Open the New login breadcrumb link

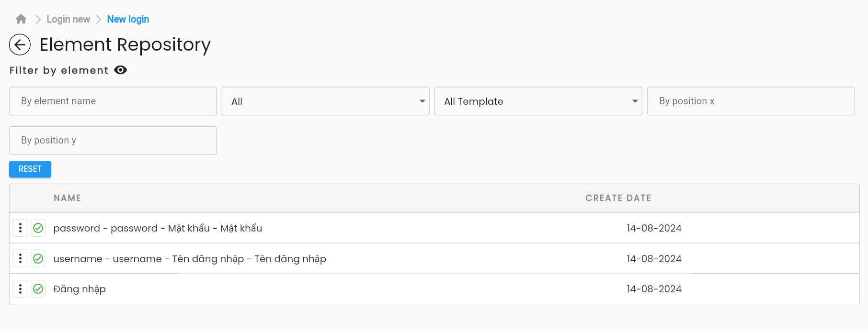(128, 19)
